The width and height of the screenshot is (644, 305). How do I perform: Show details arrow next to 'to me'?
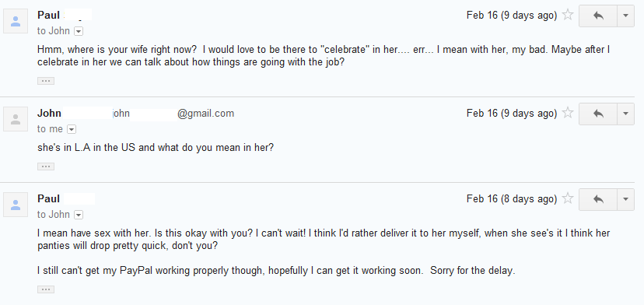point(72,129)
